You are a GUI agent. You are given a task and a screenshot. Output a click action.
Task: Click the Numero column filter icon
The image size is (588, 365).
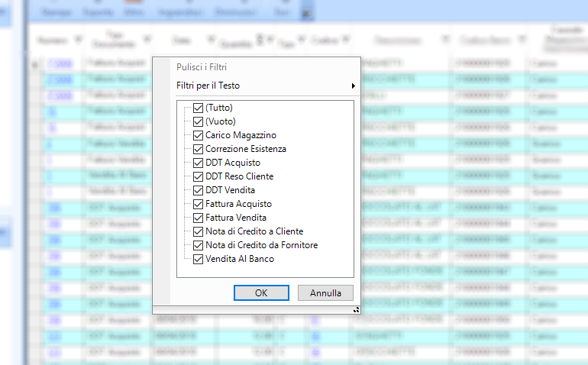[79, 40]
